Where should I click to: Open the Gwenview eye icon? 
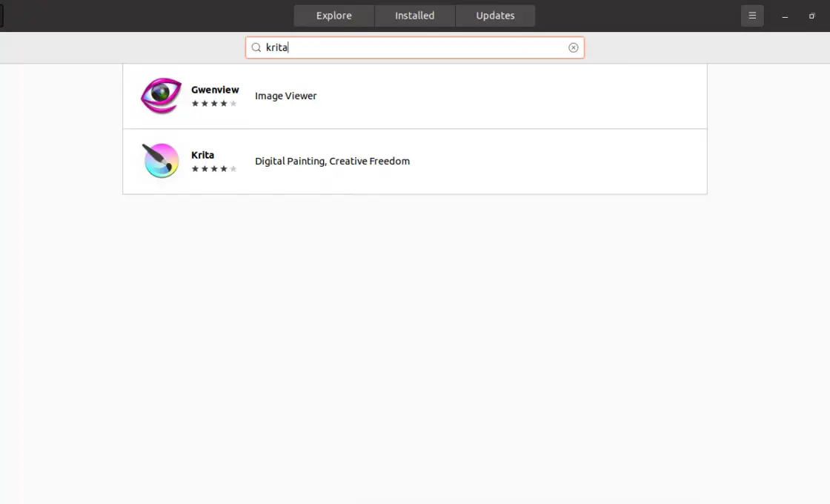(161, 96)
